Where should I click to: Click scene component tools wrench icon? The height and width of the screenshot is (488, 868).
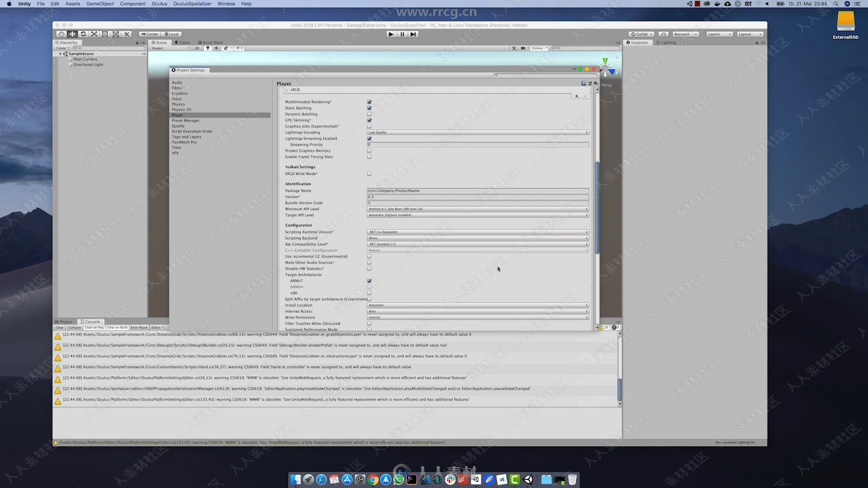(x=514, y=48)
